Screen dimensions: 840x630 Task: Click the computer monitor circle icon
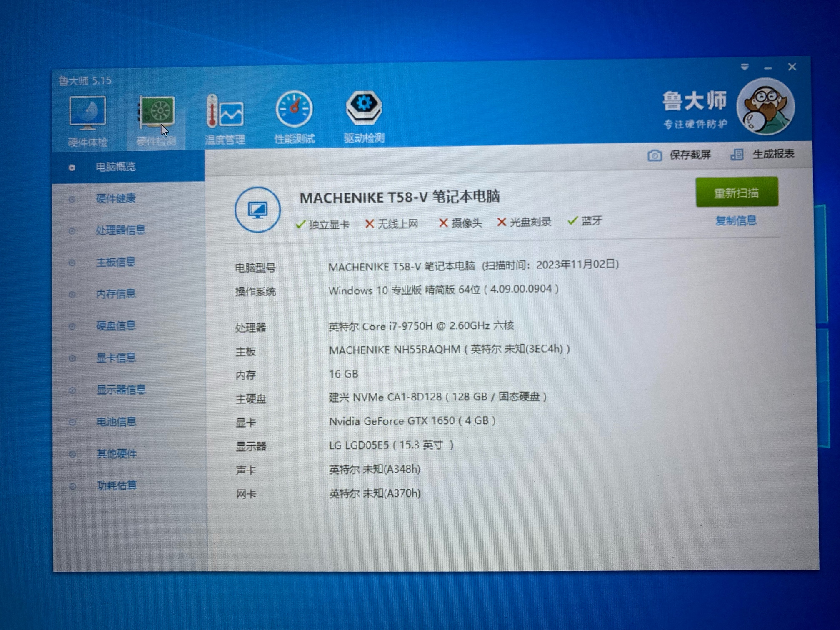tap(257, 210)
